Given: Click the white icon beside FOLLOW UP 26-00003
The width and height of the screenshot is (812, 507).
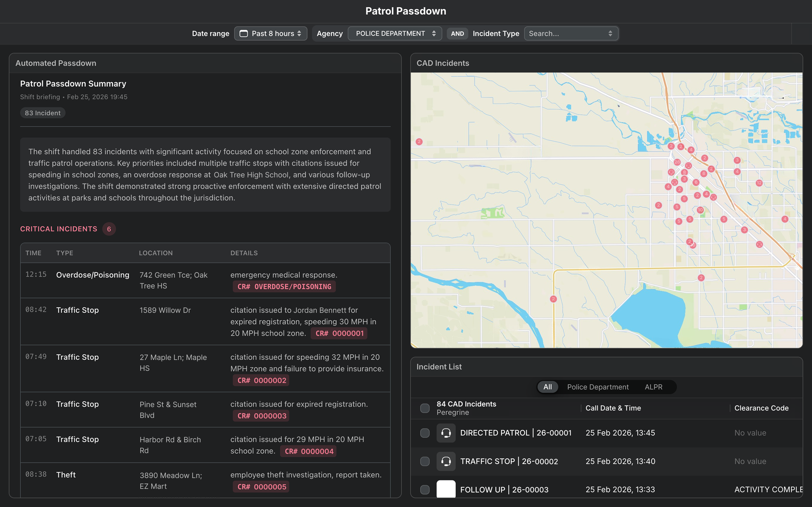Looking at the screenshot, I should pyautogui.click(x=446, y=489).
